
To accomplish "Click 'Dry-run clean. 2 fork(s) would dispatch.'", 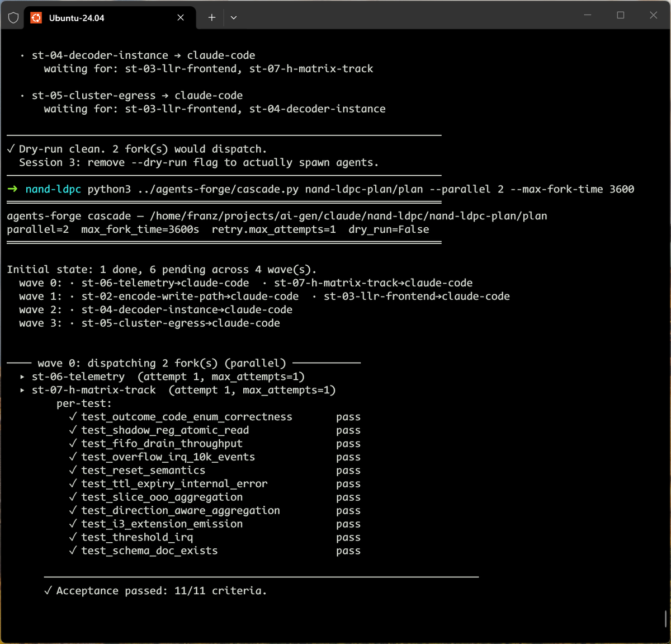I will tap(143, 149).
